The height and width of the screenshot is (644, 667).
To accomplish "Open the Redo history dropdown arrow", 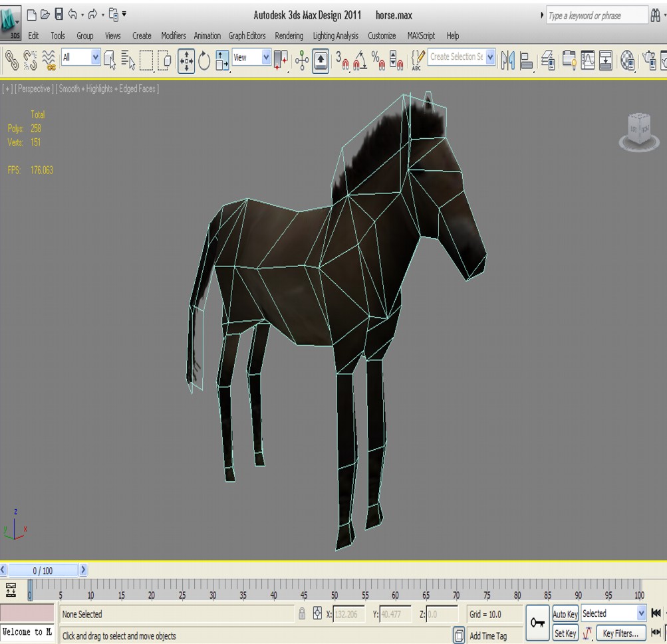I will [x=102, y=15].
